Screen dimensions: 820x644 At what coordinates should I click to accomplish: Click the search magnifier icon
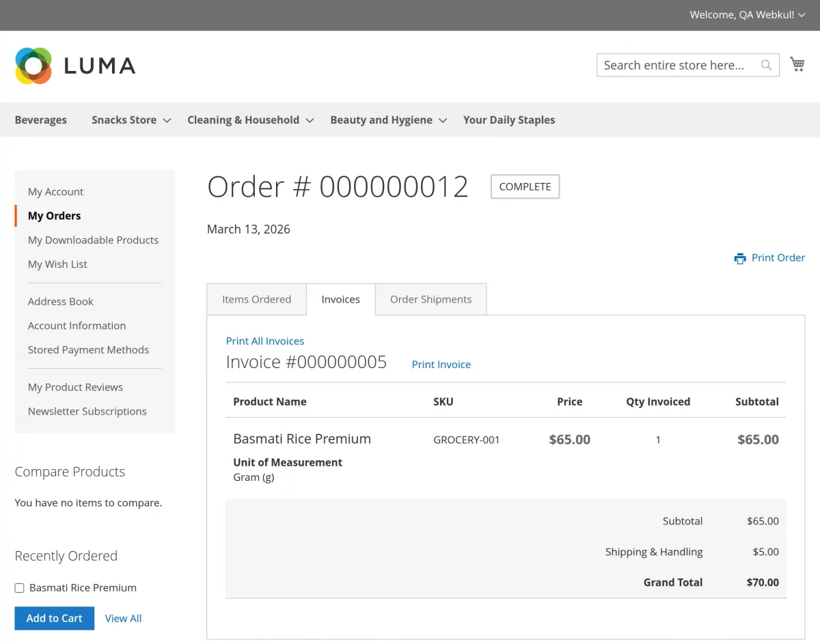[x=766, y=65]
